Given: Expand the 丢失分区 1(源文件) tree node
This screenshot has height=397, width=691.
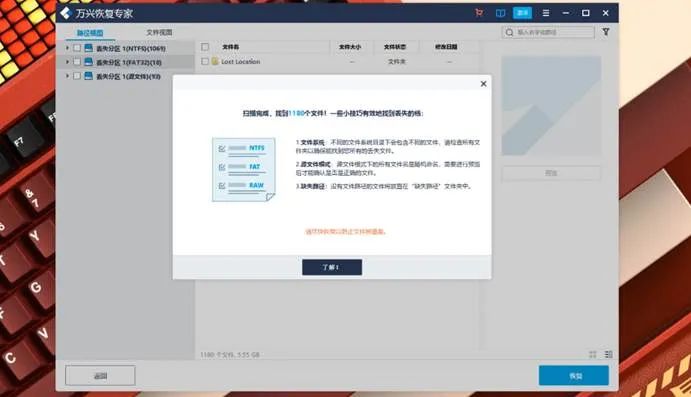Looking at the screenshot, I should click(67, 76).
